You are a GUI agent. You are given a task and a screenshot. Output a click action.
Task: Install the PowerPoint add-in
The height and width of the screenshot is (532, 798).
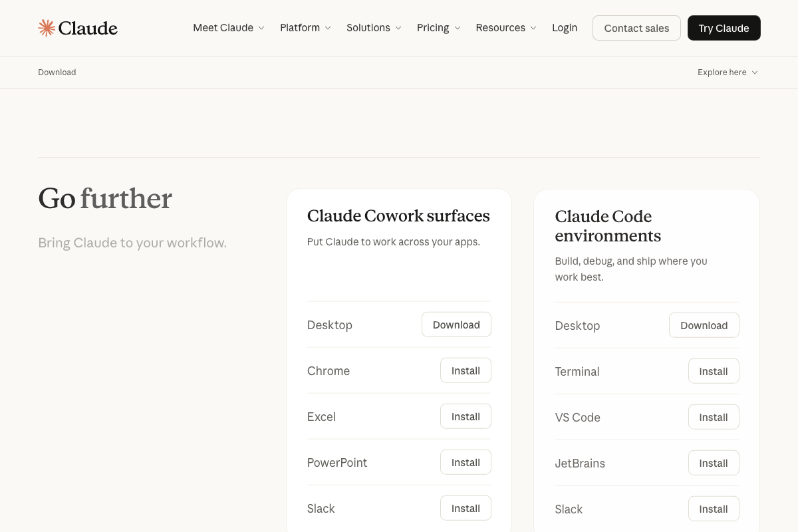pos(465,462)
